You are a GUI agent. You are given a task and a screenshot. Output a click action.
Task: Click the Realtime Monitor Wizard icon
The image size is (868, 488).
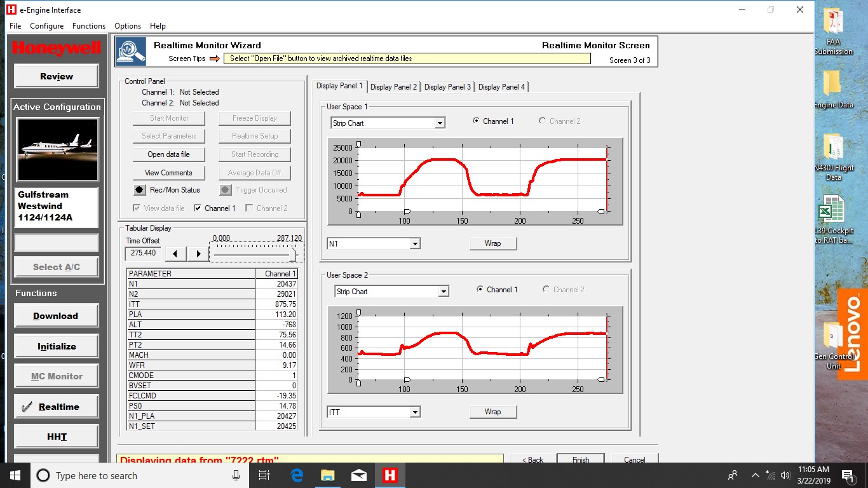coord(131,51)
